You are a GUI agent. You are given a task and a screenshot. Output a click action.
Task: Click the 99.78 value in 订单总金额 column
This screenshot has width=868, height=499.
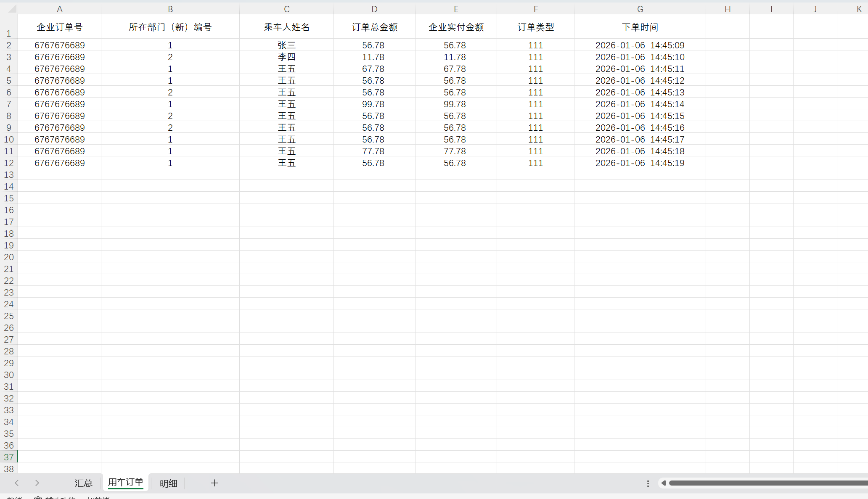[x=373, y=104]
